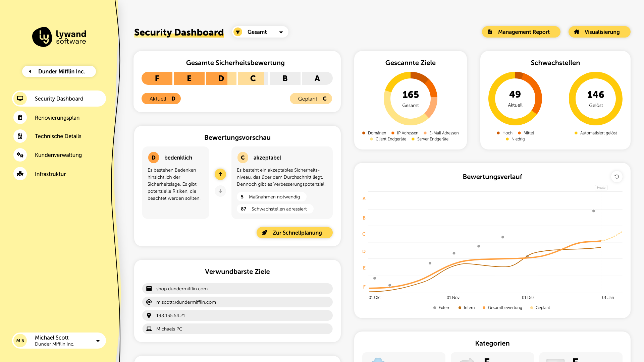Click the lywand software logo

59,37
